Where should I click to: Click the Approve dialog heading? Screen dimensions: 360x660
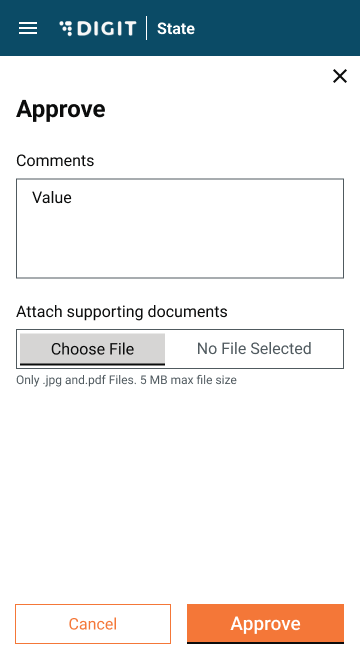[x=61, y=109]
